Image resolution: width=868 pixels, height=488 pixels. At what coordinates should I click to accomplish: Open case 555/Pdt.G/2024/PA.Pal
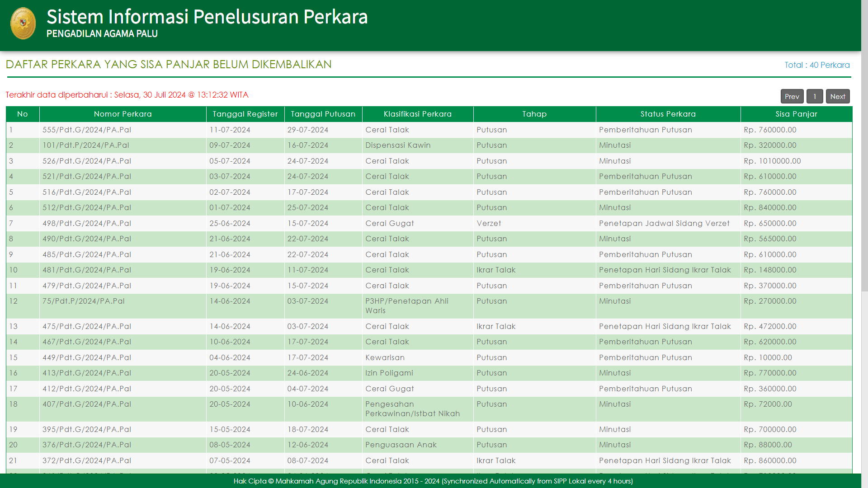(87, 130)
